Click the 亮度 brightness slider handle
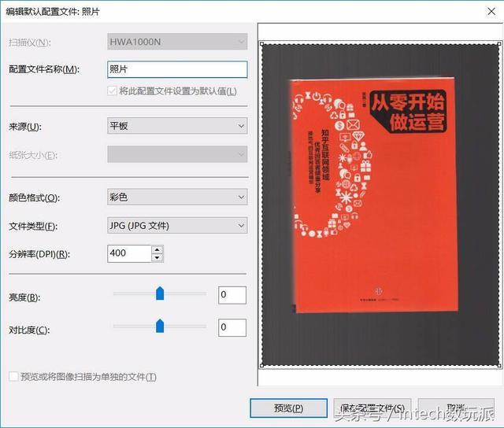Viewport: 504px width, 428px height. [x=160, y=293]
